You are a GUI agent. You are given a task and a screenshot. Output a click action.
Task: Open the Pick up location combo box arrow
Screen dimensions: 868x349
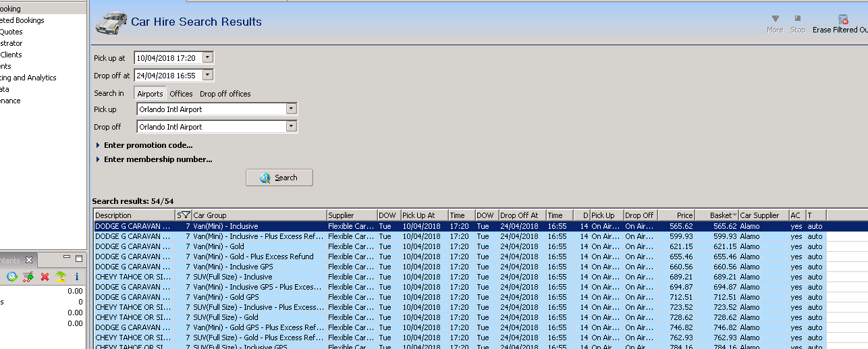(292, 109)
